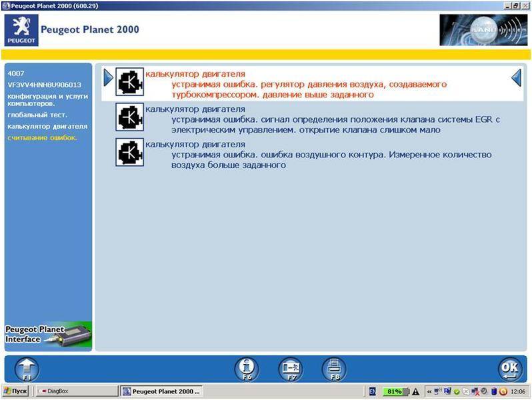Viewport: 532px width, 400px height.
Task: Open the F6 information button
Action: click(x=247, y=369)
